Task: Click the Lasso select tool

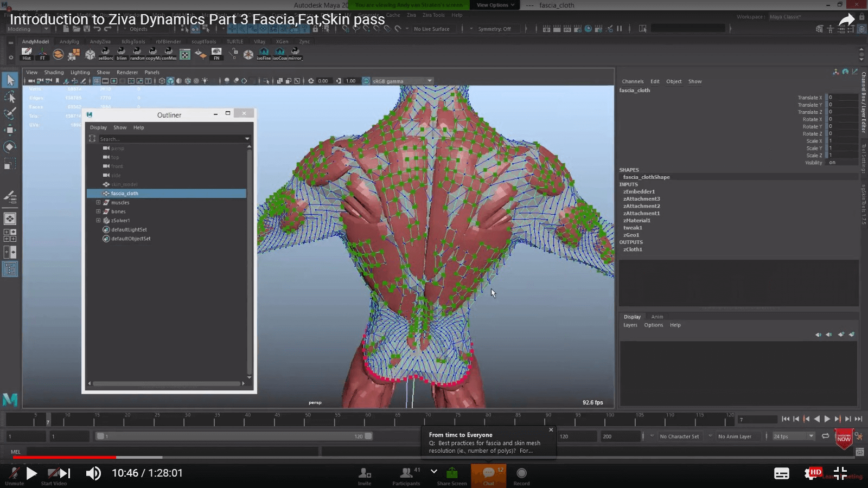Action: (x=10, y=97)
